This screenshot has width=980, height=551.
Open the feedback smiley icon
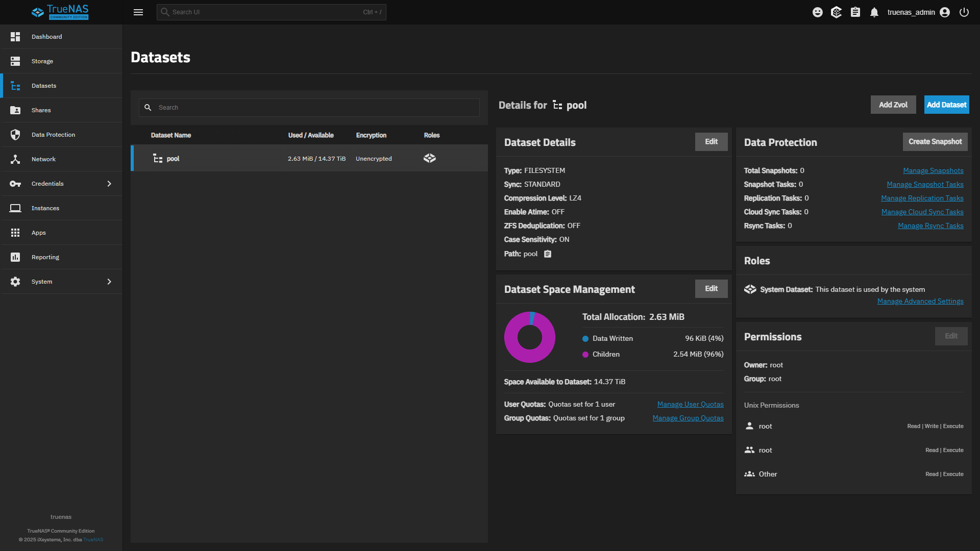pyautogui.click(x=818, y=12)
